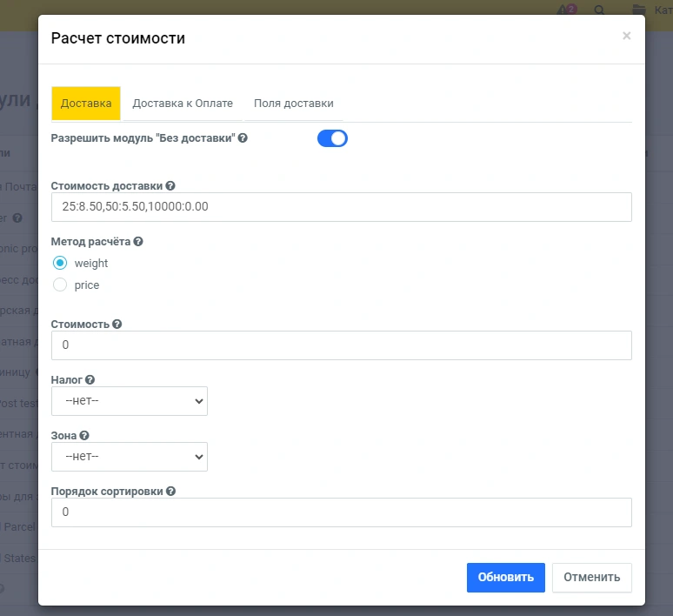Select the weight calculation method
Viewport: 673px width, 616px height.
click(60, 263)
